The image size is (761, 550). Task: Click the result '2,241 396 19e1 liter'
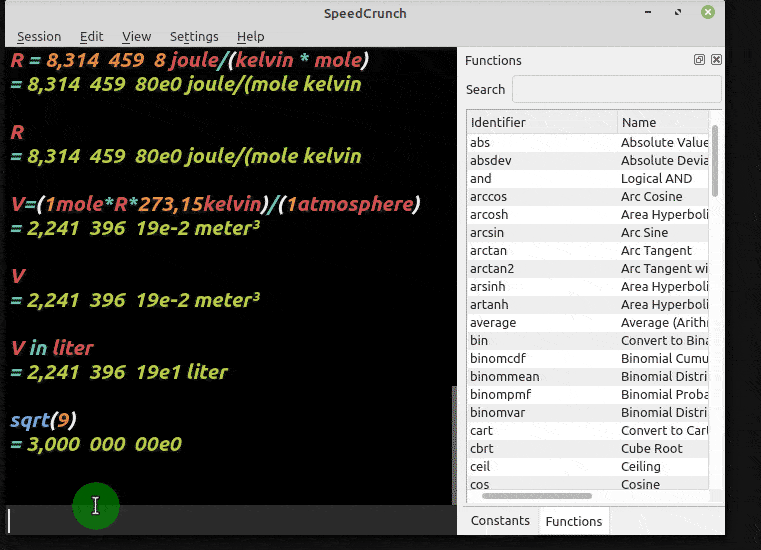(127, 372)
